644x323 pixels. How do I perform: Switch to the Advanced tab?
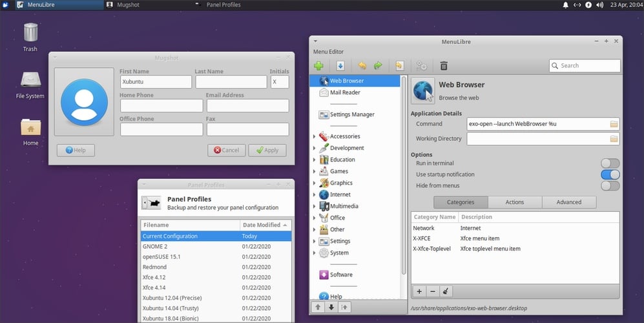pyautogui.click(x=569, y=202)
